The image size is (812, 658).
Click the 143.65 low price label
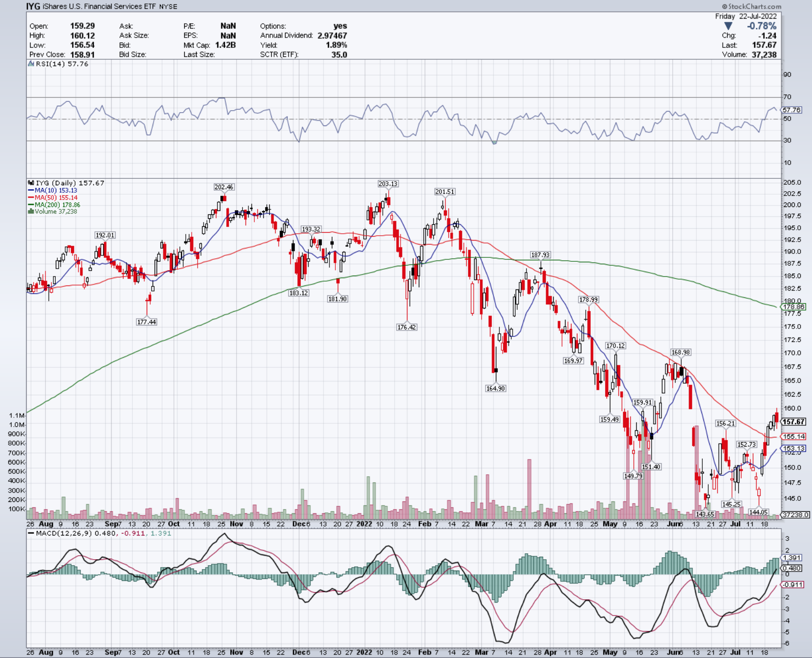705,514
